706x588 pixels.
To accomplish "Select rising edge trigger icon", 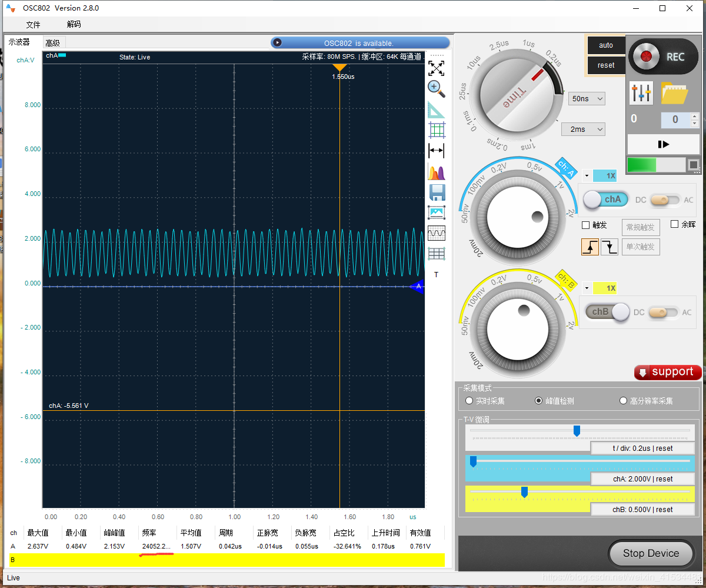I will click(x=590, y=247).
